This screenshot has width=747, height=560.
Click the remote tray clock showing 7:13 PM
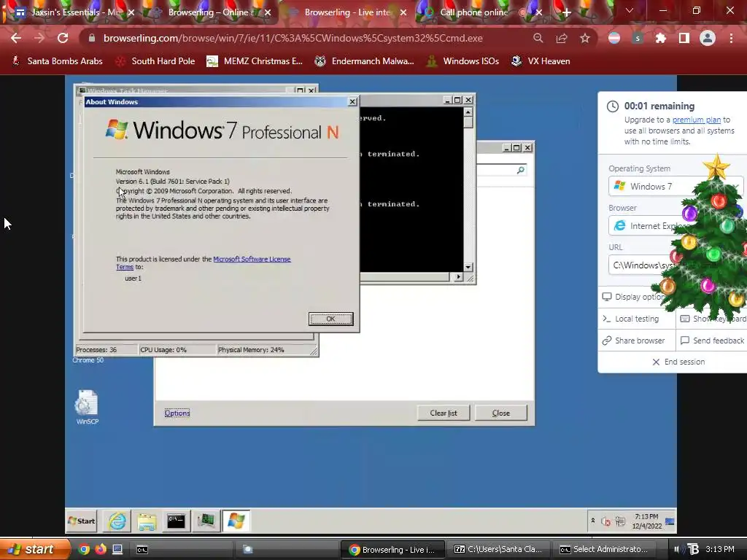[x=646, y=521]
